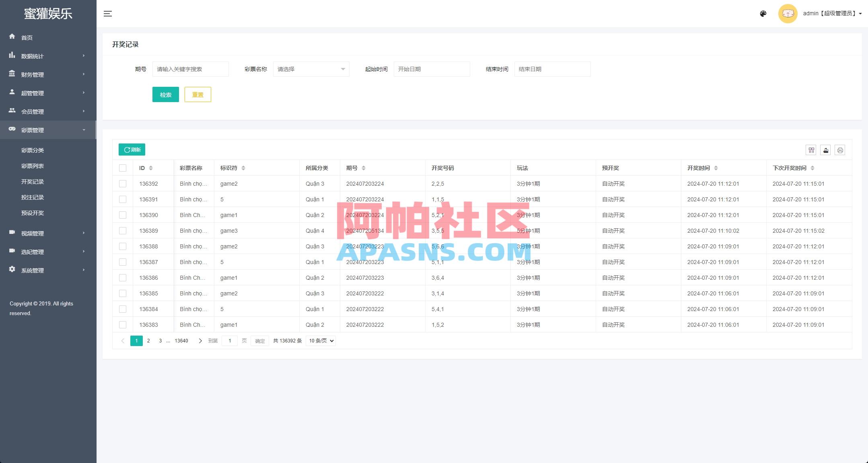The image size is (868, 463).
Task: Check the row checkbox for ID 136392
Action: coord(123,183)
